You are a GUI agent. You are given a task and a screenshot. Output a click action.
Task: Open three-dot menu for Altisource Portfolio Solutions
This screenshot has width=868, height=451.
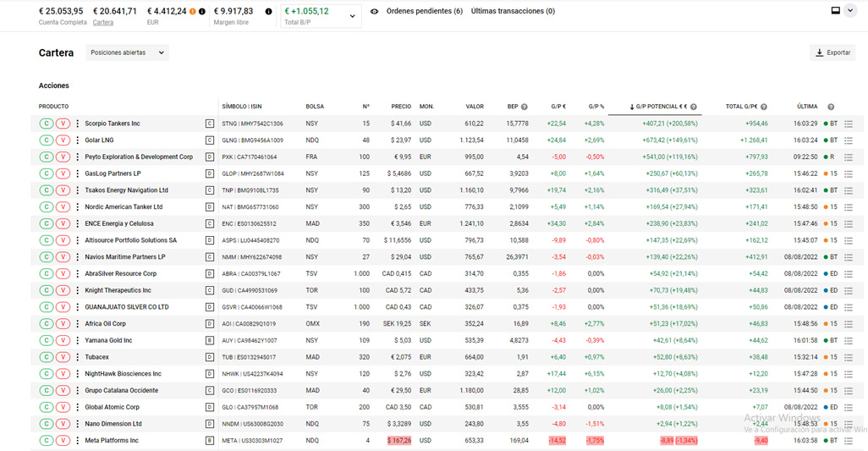pyautogui.click(x=78, y=240)
